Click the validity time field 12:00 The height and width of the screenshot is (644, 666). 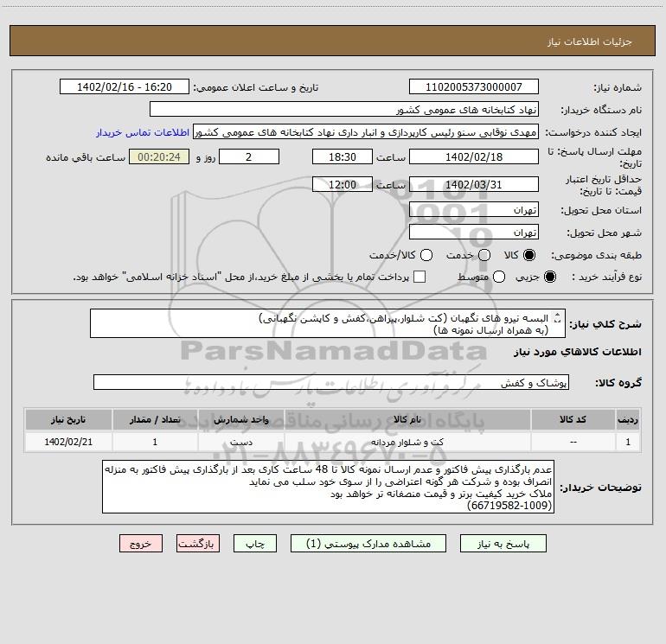(x=343, y=184)
